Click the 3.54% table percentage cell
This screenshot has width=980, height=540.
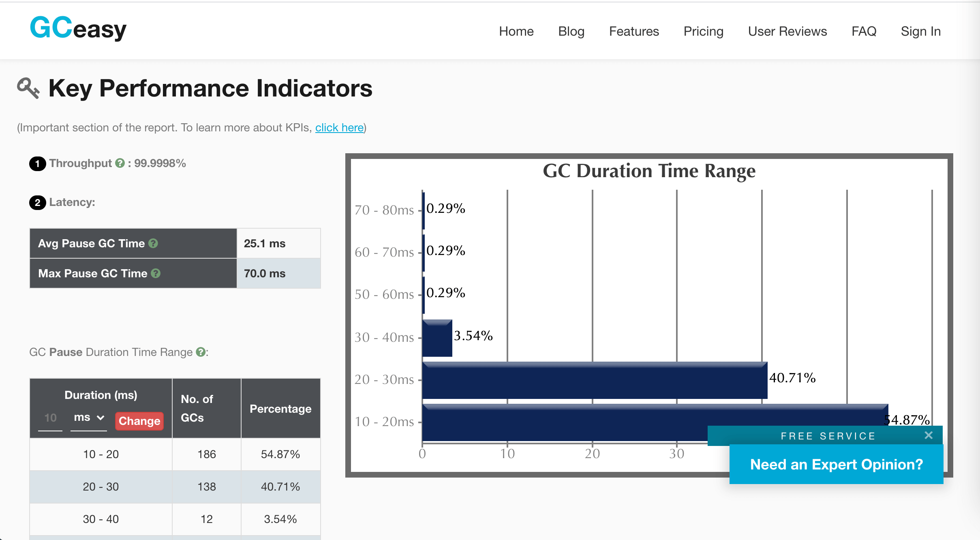(280, 519)
